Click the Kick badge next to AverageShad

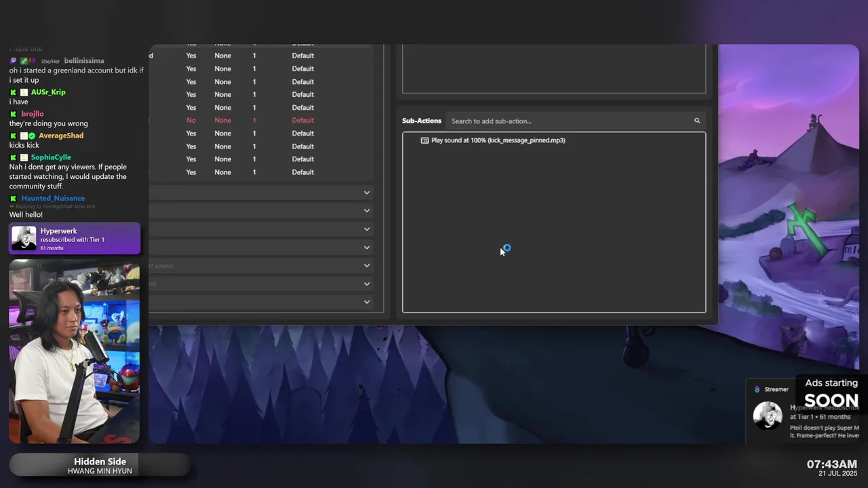click(13, 136)
